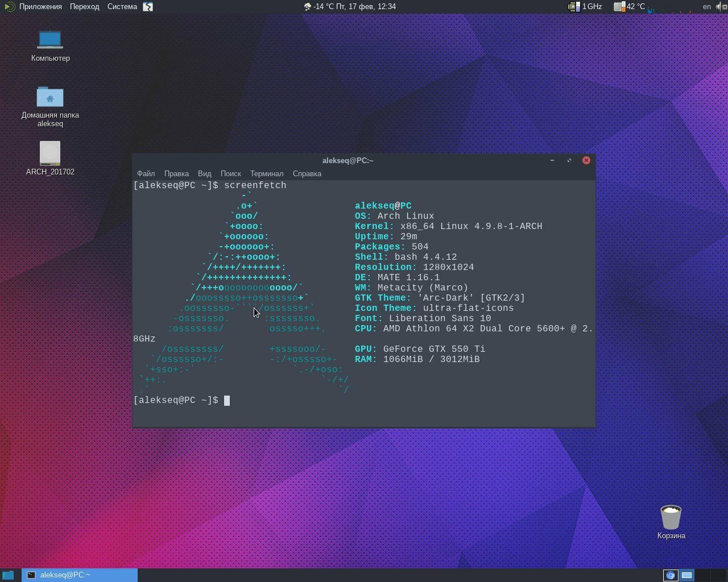The width and height of the screenshot is (728, 582).
Task: Click the terminal title bar alekseq@PC:~
Action: (x=348, y=160)
